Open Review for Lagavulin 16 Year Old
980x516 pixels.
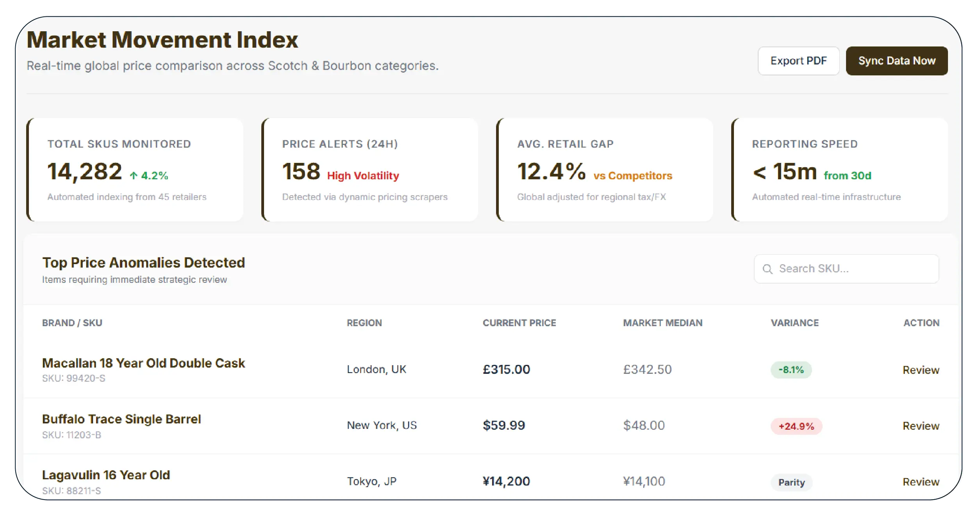pos(921,482)
